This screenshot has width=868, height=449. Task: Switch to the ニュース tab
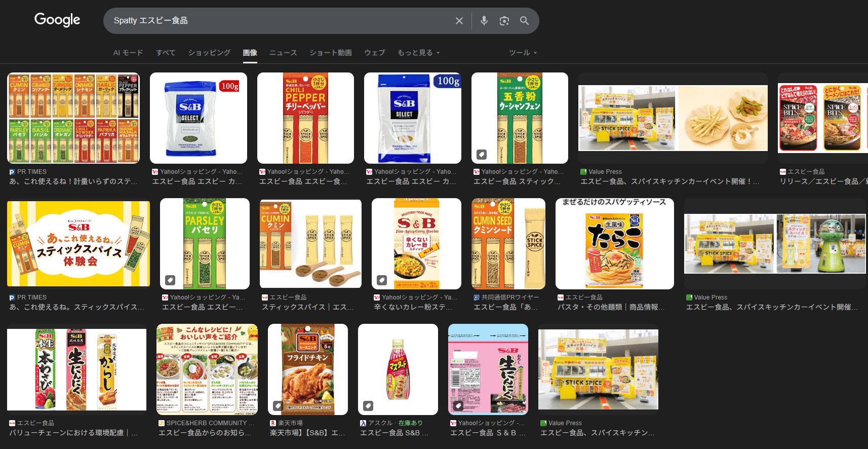[283, 53]
